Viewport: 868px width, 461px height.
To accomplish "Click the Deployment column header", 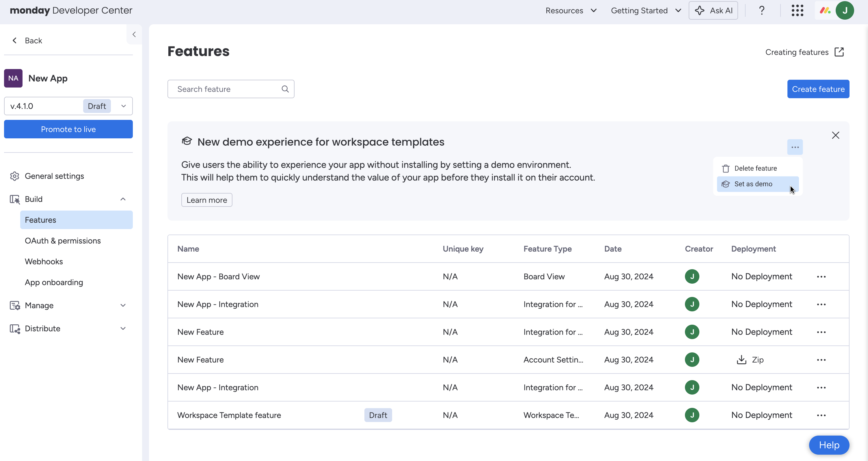I will [753, 249].
